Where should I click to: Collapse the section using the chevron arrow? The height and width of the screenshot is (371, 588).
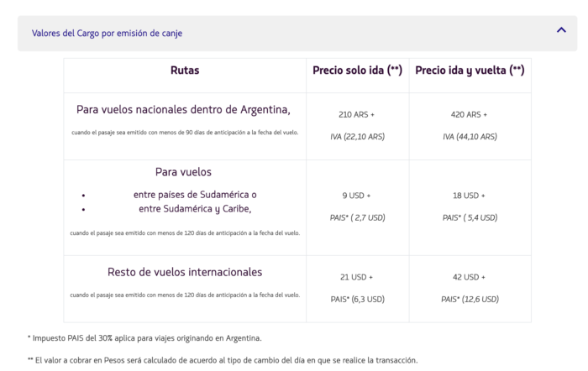coord(560,31)
